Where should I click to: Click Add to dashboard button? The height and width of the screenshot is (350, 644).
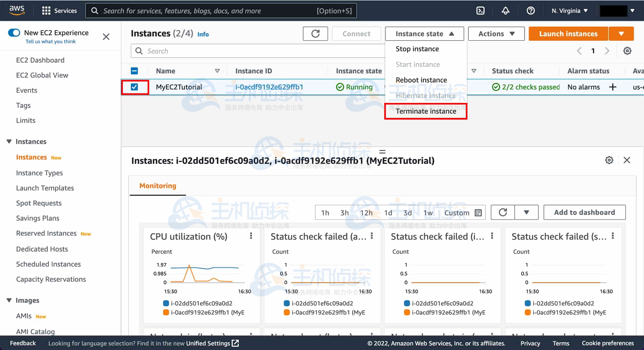pyautogui.click(x=584, y=212)
